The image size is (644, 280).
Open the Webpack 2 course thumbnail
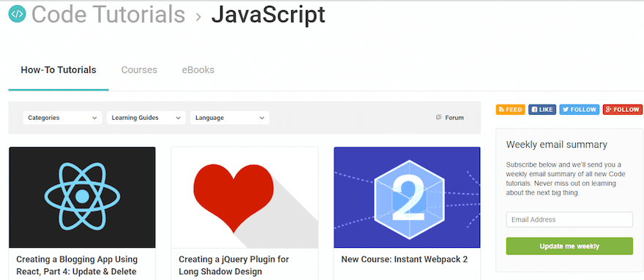click(x=407, y=197)
